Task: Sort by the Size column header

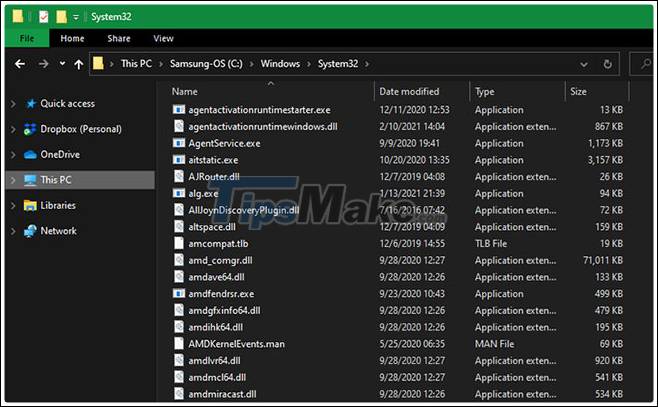Action: 579,91
